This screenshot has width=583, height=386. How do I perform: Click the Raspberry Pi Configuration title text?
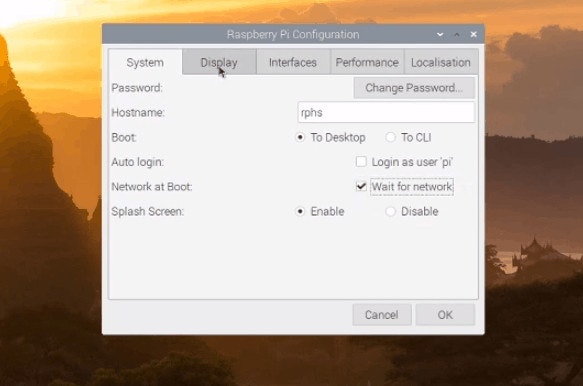[x=293, y=34]
